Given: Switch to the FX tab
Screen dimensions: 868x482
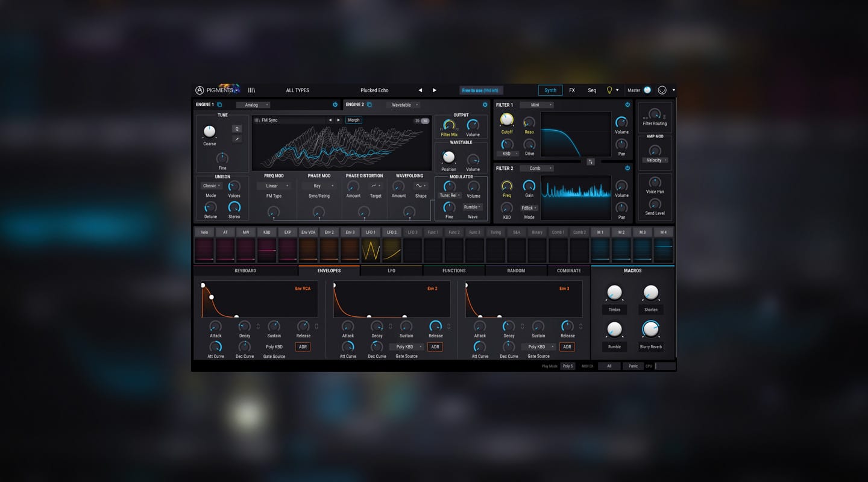Looking at the screenshot, I should pyautogui.click(x=572, y=90).
